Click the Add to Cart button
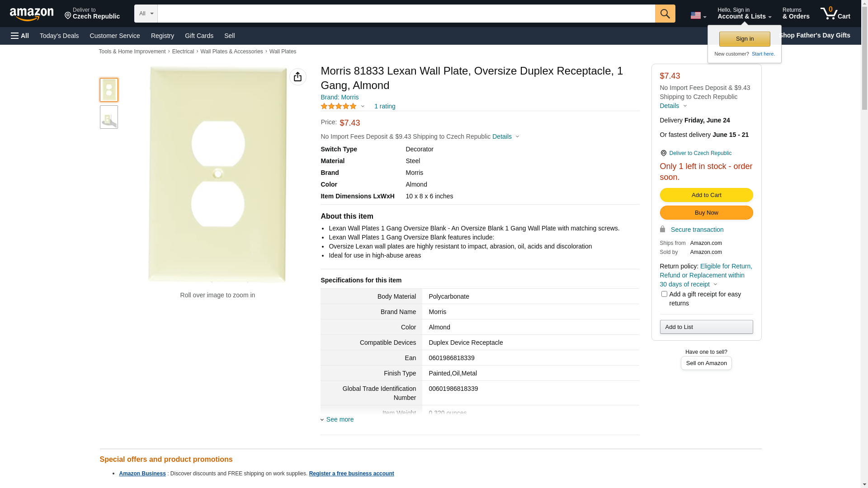 [x=706, y=195]
